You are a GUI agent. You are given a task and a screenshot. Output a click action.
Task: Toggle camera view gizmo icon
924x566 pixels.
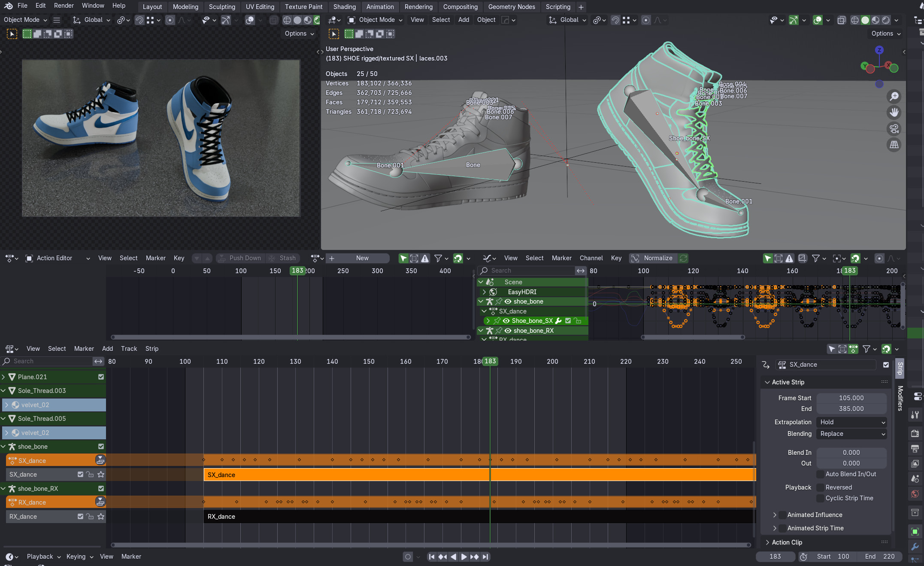pyautogui.click(x=894, y=129)
